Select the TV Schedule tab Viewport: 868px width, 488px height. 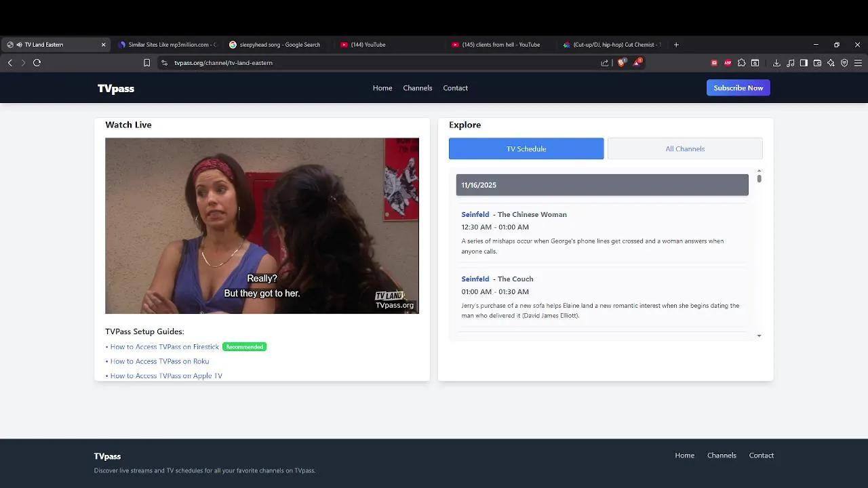click(526, 148)
